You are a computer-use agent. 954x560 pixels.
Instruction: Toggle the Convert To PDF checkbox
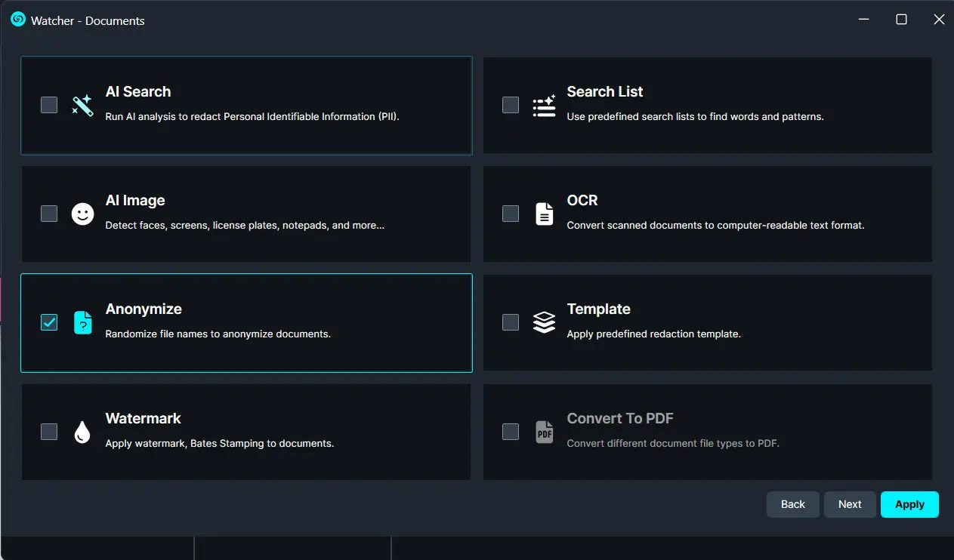coord(511,432)
